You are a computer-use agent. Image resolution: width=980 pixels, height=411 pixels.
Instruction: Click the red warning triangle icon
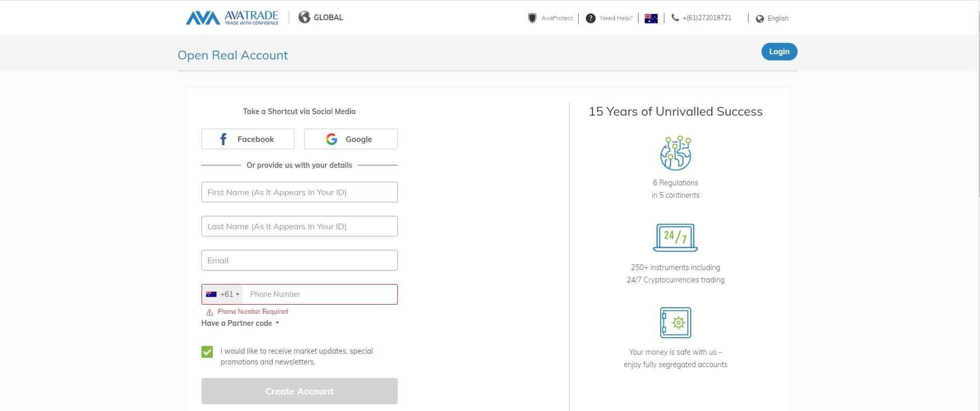coord(209,312)
